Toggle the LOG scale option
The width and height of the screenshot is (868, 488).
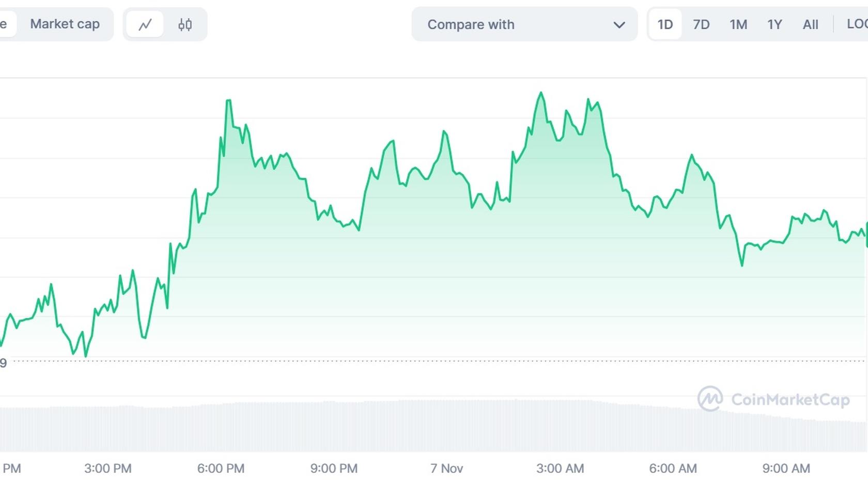point(857,24)
